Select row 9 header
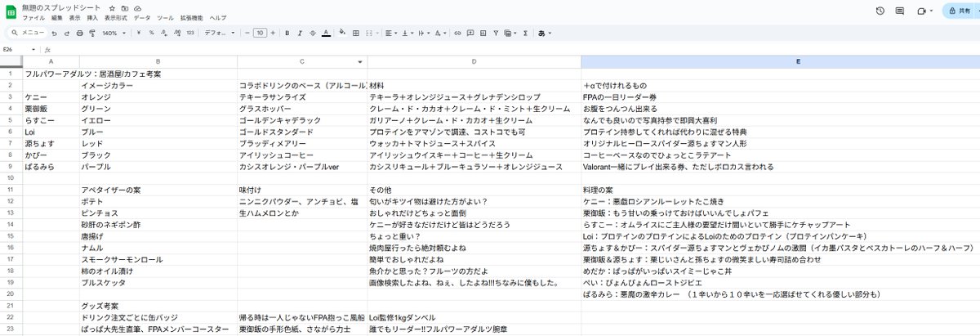This screenshot has height=336, width=980. tap(11, 166)
